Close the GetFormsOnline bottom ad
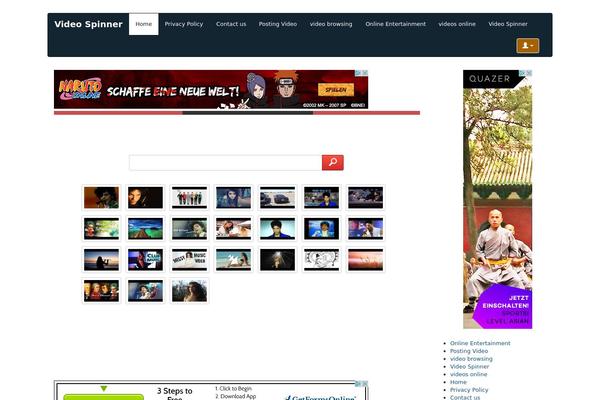 click(365, 384)
